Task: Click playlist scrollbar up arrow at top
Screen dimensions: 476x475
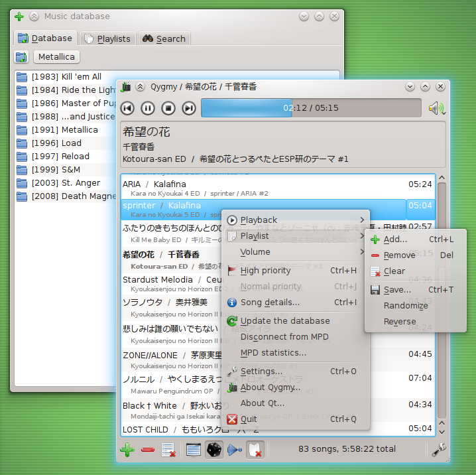Action: pyautogui.click(x=442, y=178)
